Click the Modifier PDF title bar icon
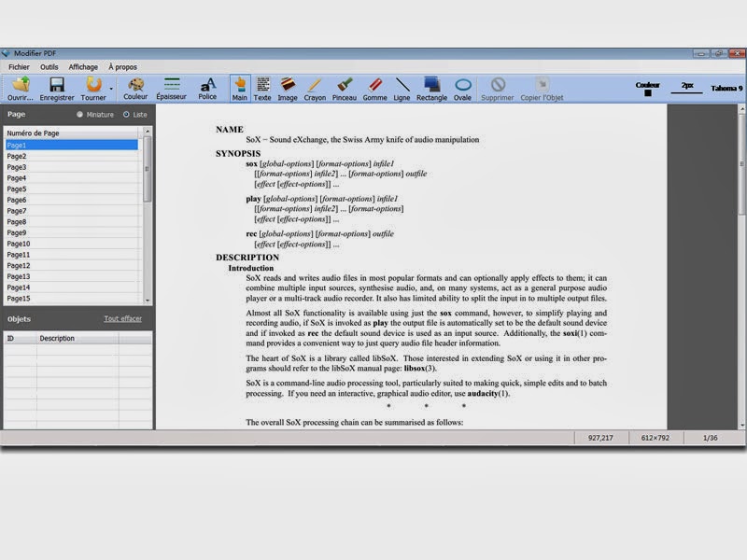This screenshot has width=747, height=560. [x=7, y=53]
